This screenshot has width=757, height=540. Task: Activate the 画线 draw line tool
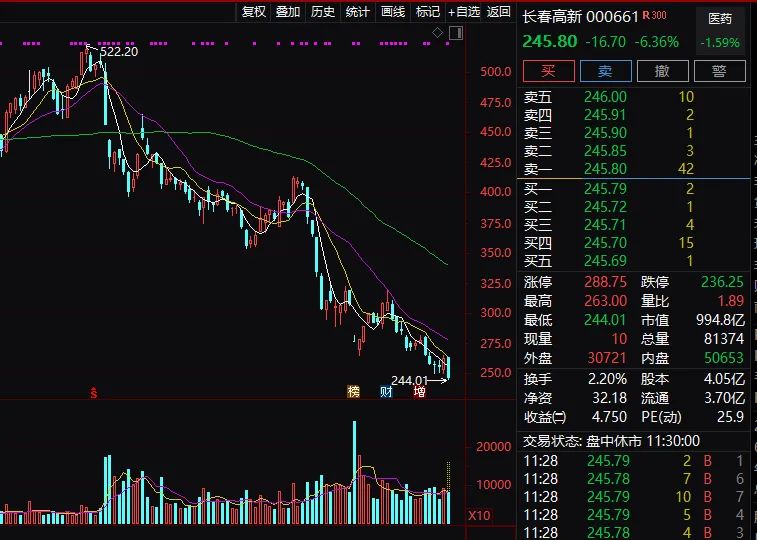point(393,12)
